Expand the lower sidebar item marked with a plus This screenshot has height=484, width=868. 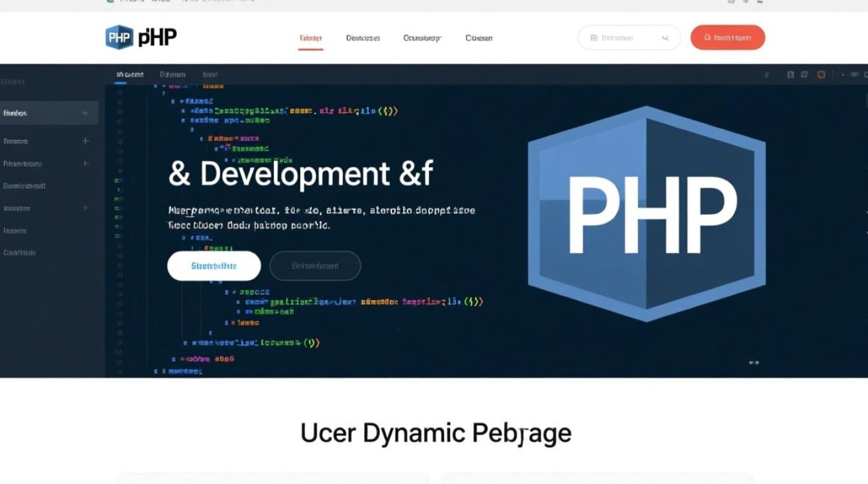pyautogui.click(x=85, y=208)
